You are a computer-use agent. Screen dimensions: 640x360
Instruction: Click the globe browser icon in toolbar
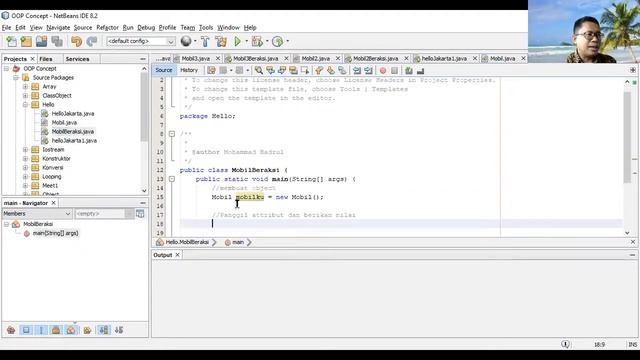click(186, 41)
